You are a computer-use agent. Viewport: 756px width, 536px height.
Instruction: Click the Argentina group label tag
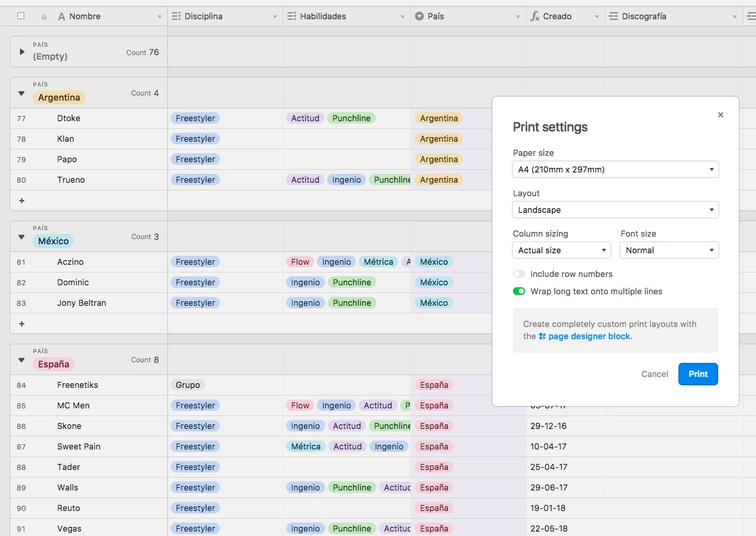[59, 97]
